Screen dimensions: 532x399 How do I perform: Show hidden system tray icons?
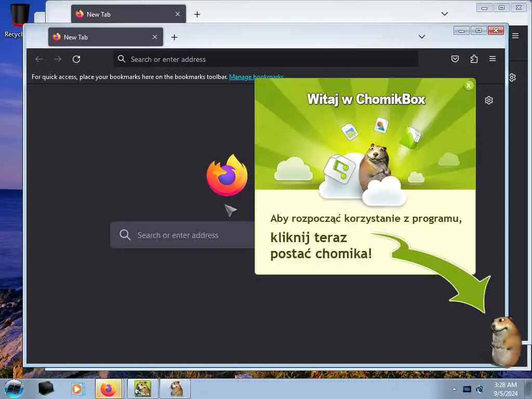454,389
